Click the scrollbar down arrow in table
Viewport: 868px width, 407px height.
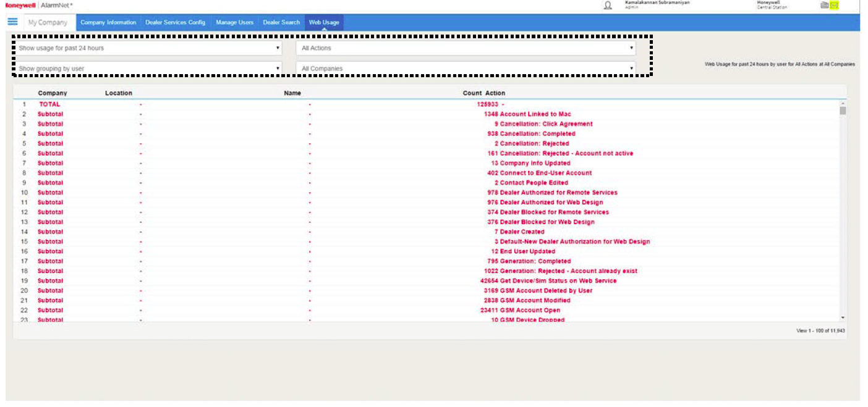843,317
